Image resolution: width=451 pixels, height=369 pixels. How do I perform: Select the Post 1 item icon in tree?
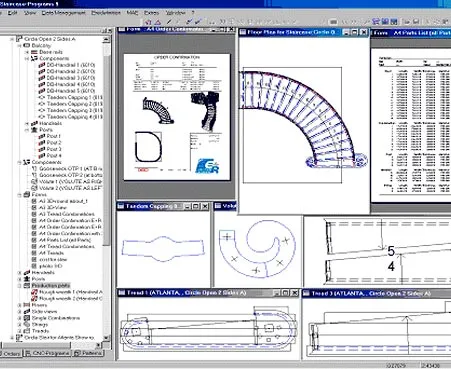[42, 136]
